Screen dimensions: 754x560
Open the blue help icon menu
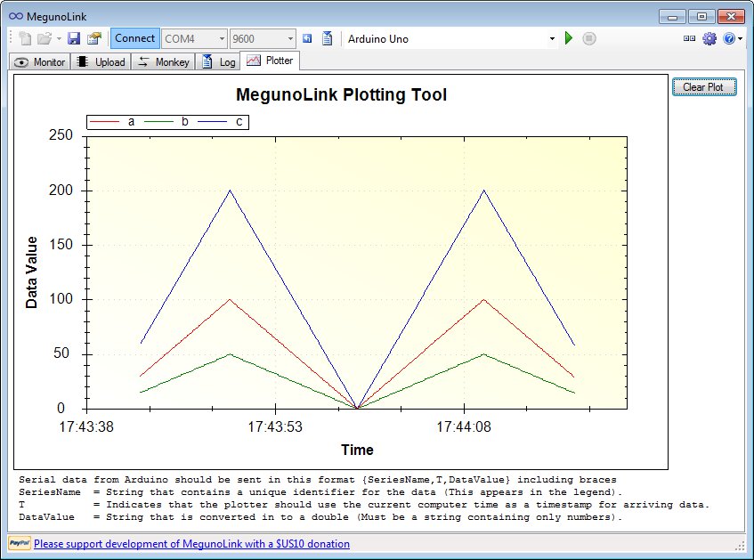729,38
